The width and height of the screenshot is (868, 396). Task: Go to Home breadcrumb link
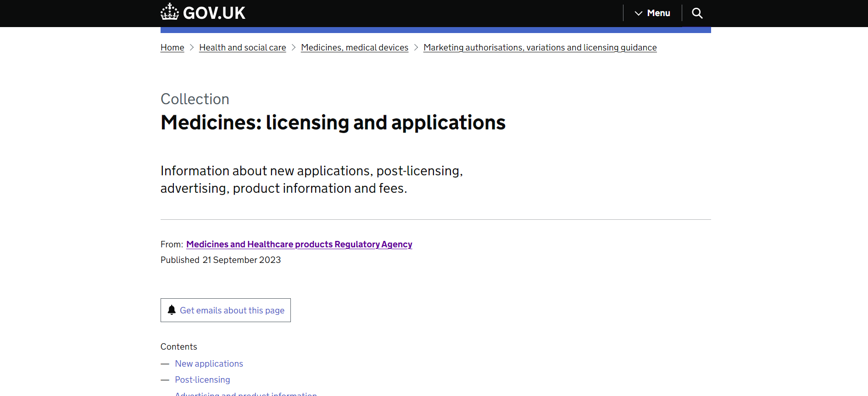pyautogui.click(x=172, y=48)
